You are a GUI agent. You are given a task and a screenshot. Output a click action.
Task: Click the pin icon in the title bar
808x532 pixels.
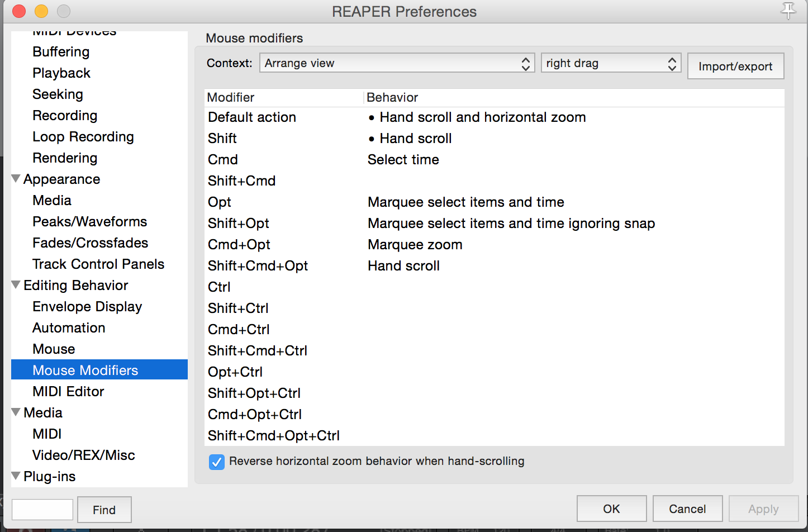click(788, 10)
